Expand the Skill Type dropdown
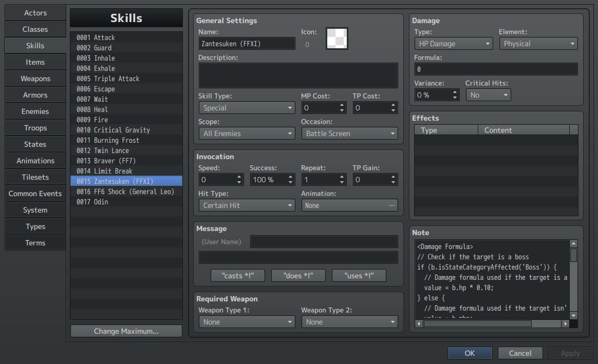Image resolution: width=598 pixels, height=364 pixels. 247,108
